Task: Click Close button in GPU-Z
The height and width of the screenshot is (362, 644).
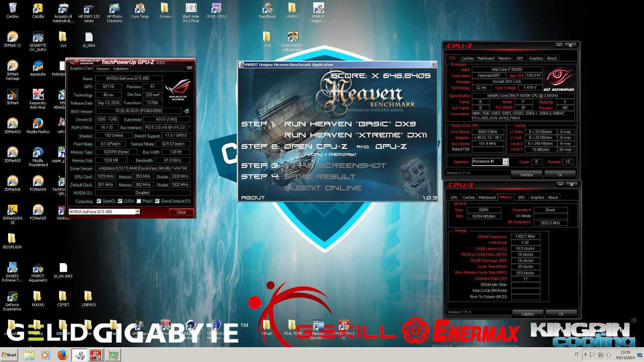Action: [181, 212]
